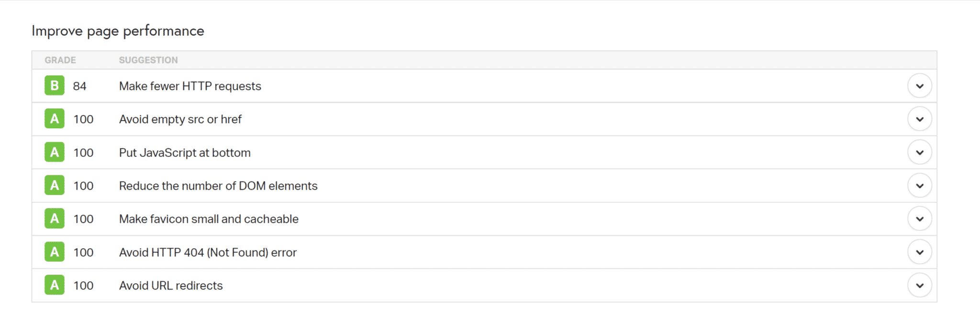
Task: Click the B grade badge for HTTP requests
Action: click(x=54, y=86)
